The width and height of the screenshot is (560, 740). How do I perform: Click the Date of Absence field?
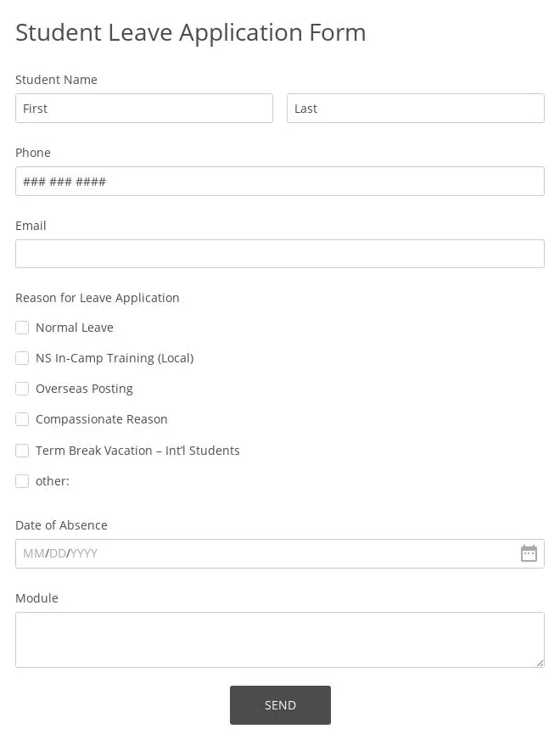255,552
